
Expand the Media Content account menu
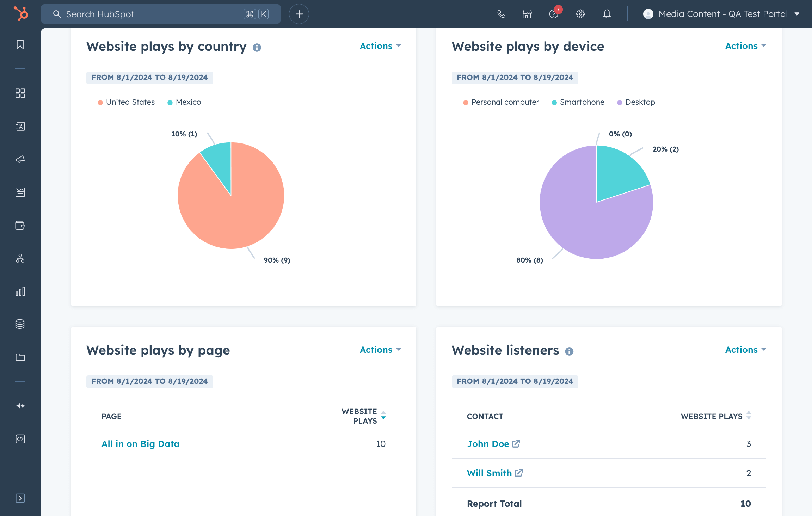click(x=722, y=14)
